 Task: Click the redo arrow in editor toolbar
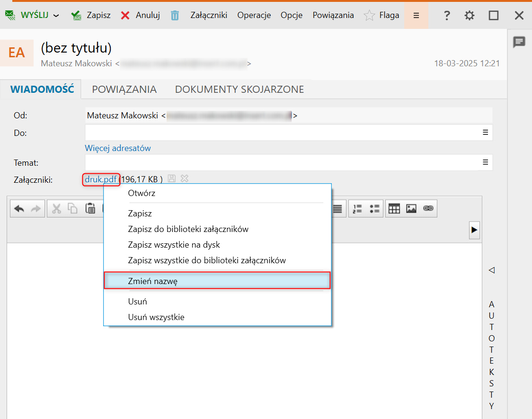pos(35,209)
